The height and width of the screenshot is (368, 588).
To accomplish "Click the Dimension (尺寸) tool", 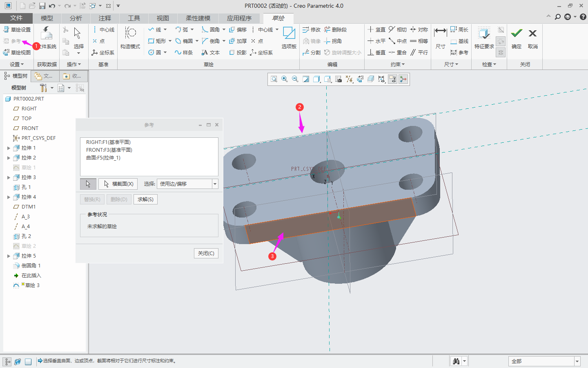I will 440,38.
